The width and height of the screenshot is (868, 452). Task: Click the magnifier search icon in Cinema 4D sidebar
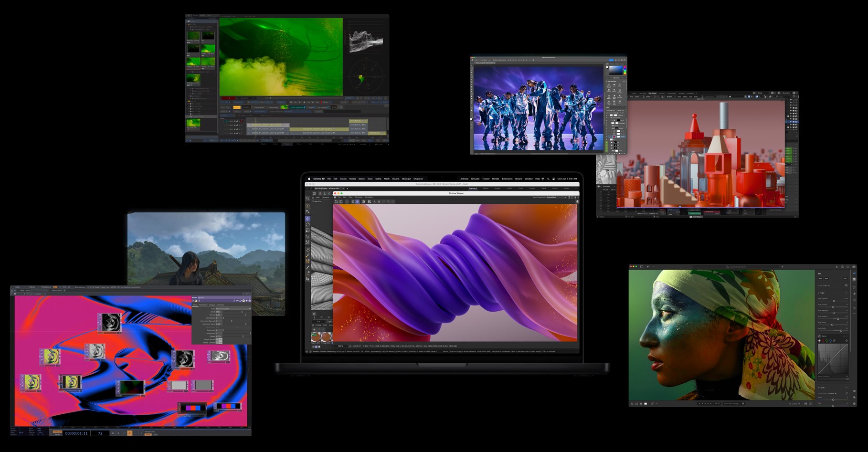pyautogui.click(x=307, y=198)
